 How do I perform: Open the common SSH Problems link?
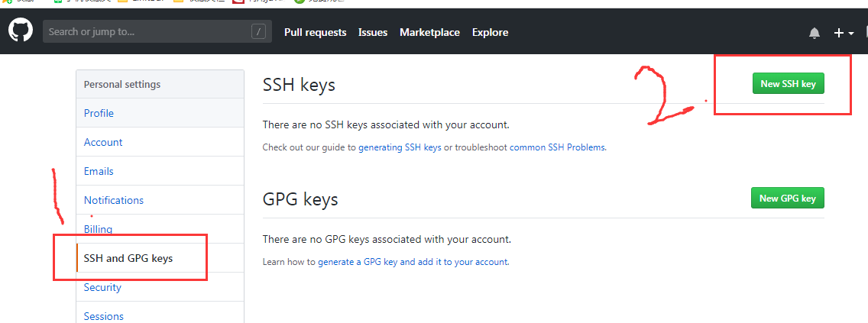click(x=558, y=147)
